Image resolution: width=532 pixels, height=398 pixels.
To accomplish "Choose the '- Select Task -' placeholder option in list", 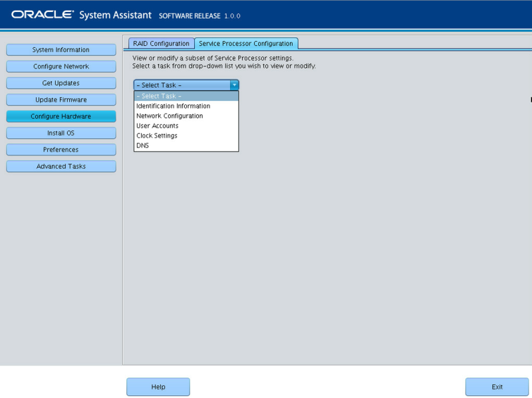I will [x=186, y=96].
